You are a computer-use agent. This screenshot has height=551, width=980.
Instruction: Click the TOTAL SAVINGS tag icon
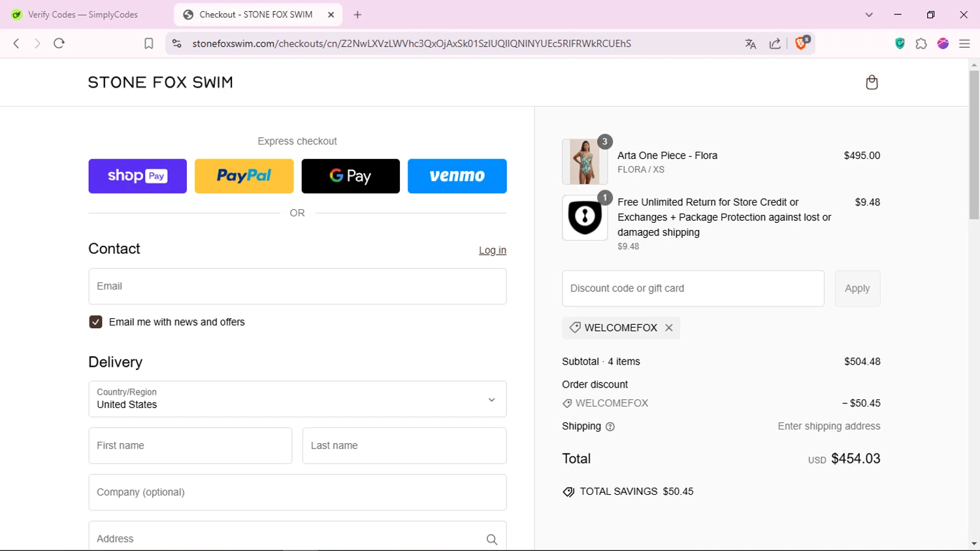(568, 492)
